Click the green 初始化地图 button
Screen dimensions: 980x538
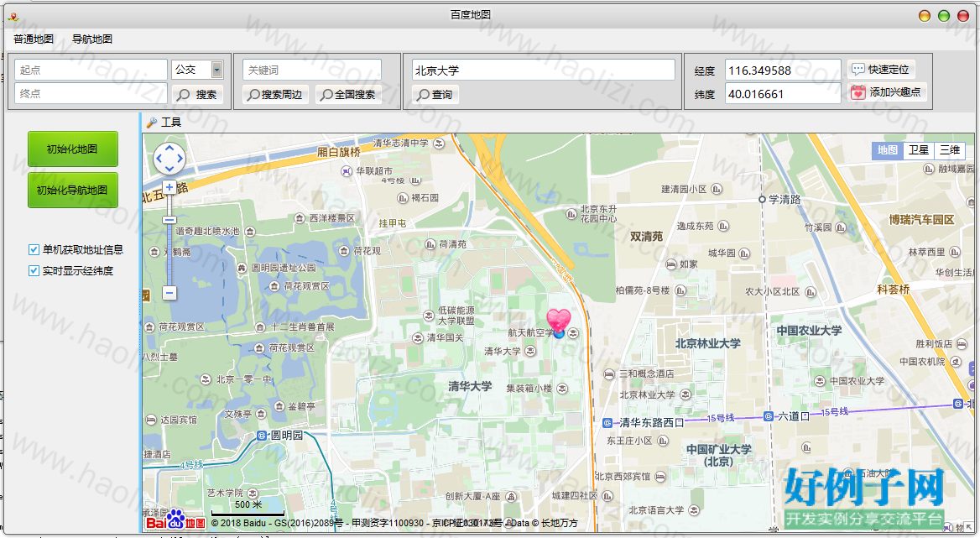[72, 149]
